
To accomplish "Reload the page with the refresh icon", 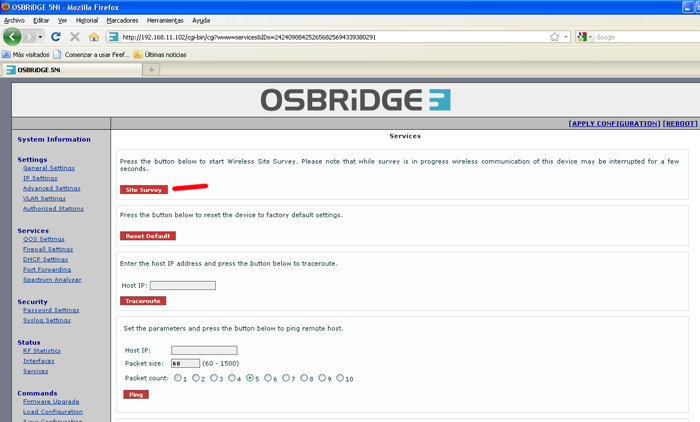I will [x=56, y=37].
